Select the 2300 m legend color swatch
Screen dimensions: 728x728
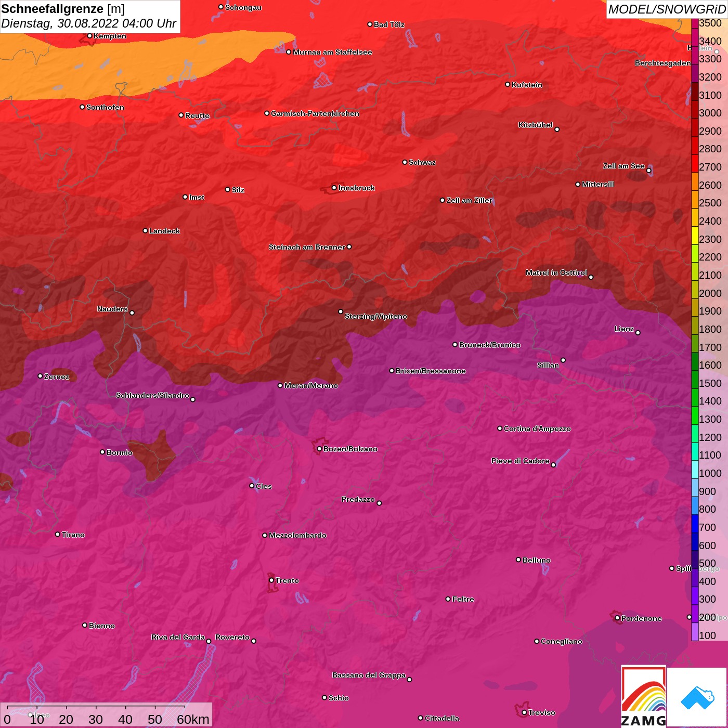point(695,236)
